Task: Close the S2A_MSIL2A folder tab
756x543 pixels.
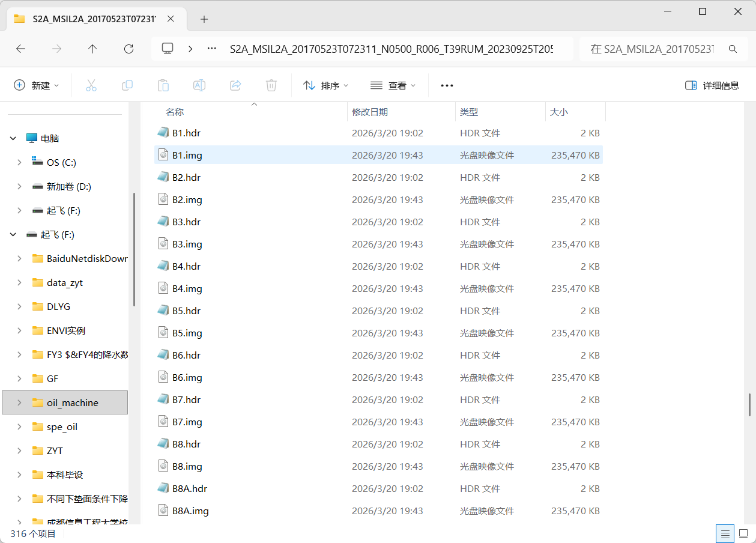Action: coord(171,19)
